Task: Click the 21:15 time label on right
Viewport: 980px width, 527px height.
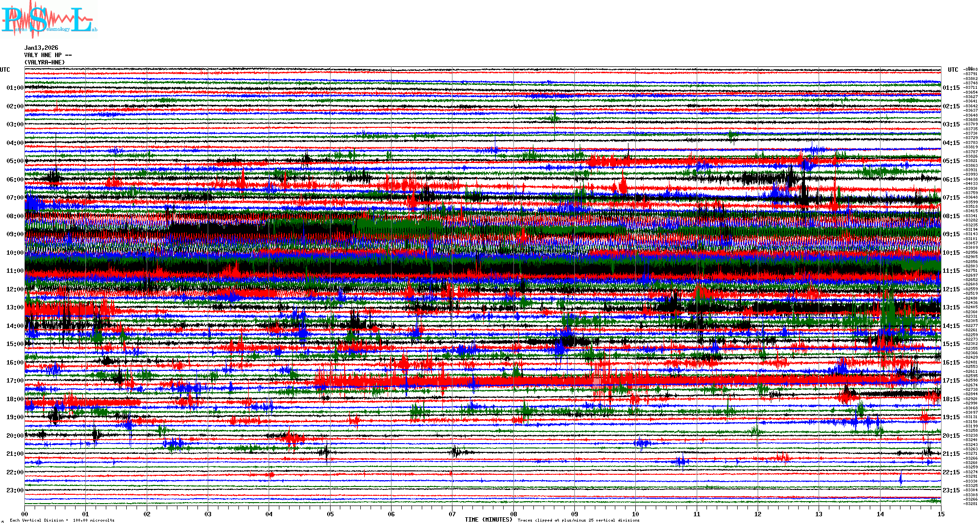Action: [x=951, y=454]
